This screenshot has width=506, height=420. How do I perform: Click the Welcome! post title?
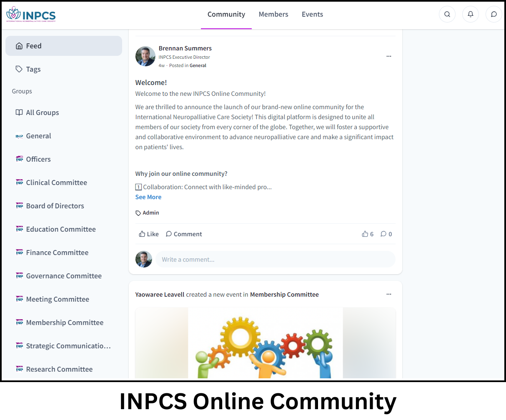point(151,82)
